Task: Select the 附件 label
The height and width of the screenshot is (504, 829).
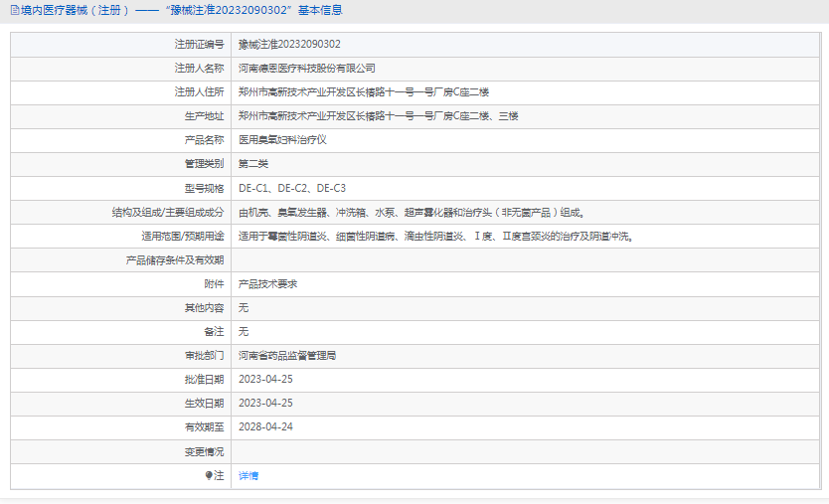Action: pos(214,284)
